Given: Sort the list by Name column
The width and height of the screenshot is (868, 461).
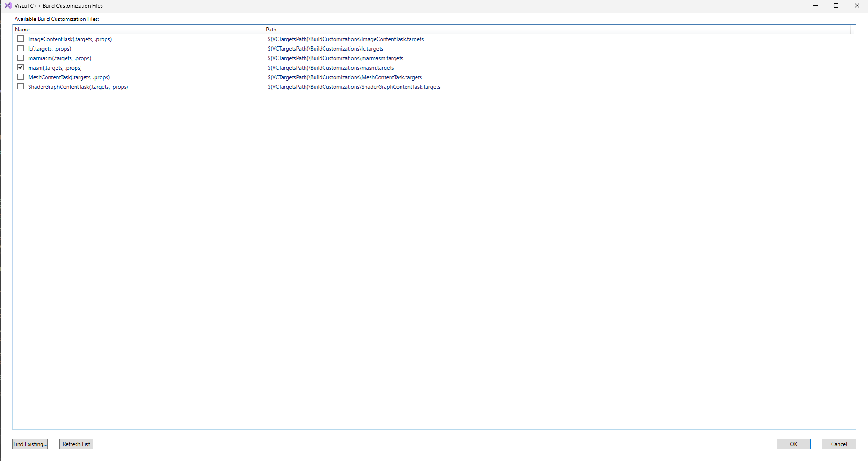Looking at the screenshot, I should tap(22, 29).
